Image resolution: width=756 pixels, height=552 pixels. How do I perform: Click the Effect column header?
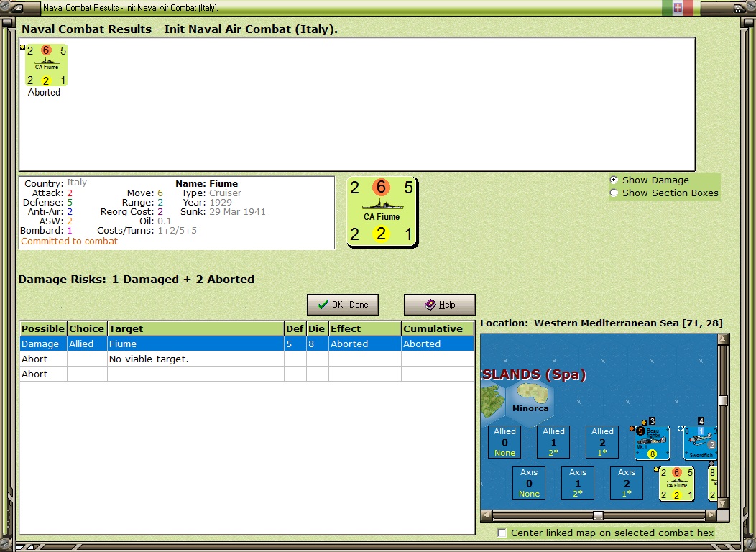click(364, 328)
